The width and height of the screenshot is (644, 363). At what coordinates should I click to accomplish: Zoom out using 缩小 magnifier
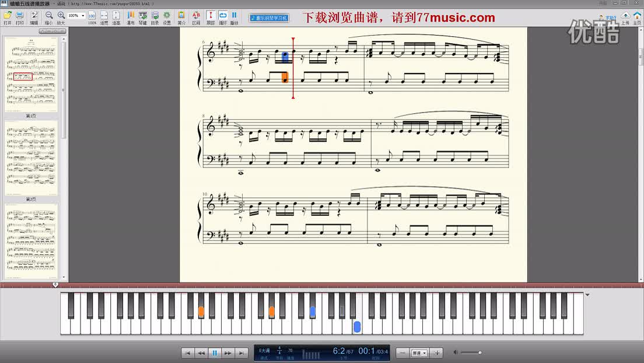click(x=49, y=18)
